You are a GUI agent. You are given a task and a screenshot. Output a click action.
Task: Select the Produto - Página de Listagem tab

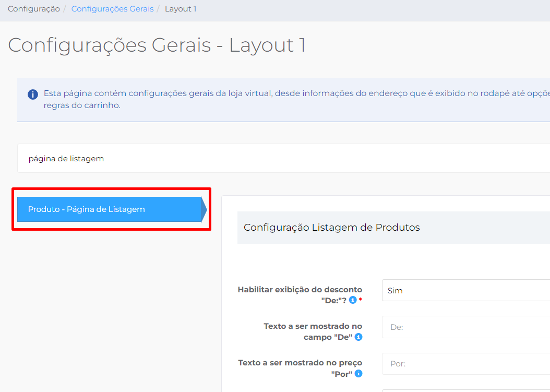[x=112, y=209]
